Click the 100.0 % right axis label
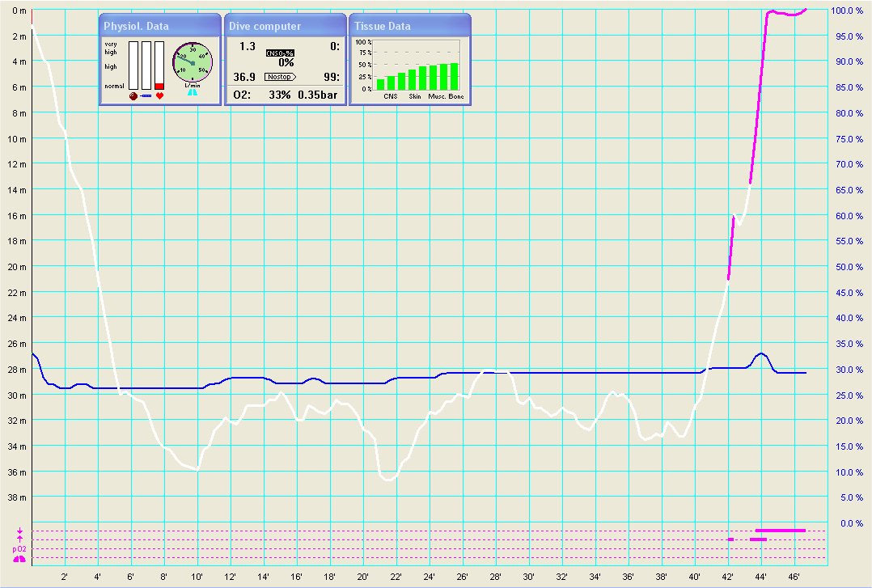This screenshot has width=872, height=588. (847, 11)
